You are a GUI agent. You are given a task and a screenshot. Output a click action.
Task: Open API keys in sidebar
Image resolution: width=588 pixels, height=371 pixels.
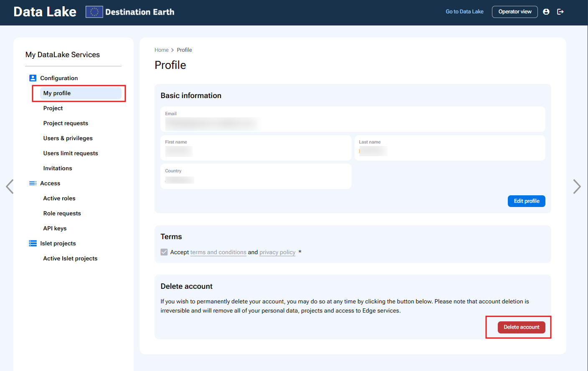pos(55,228)
